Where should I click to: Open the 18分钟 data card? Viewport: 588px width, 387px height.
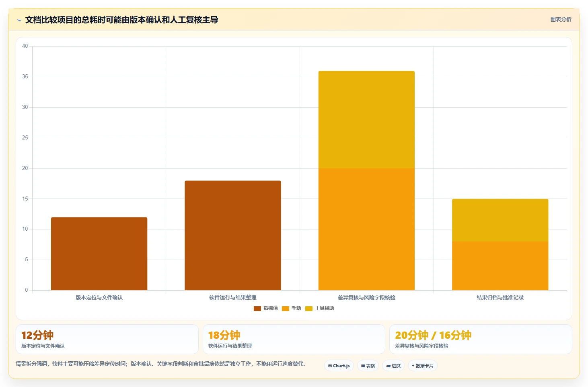294,339
